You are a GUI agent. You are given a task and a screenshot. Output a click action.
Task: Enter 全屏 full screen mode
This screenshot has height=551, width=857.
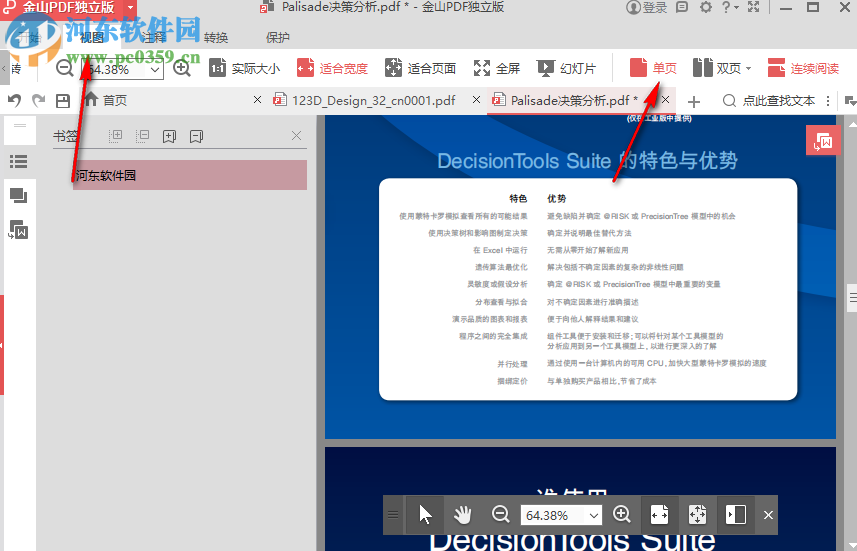point(496,68)
